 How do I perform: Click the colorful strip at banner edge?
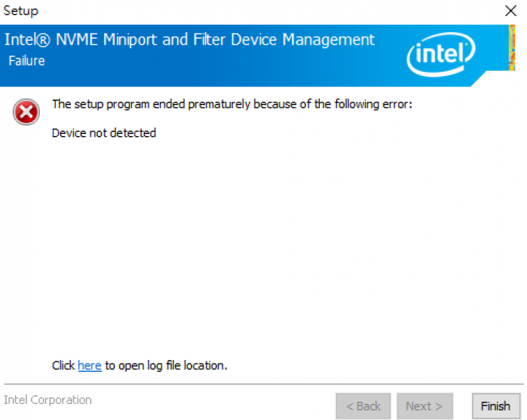[512, 48]
